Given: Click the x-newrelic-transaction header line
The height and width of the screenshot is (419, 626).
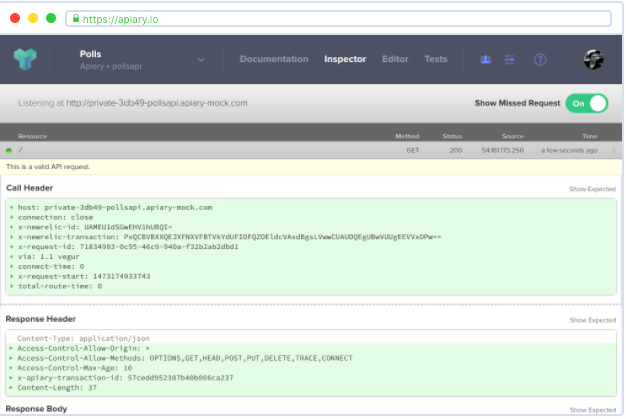Looking at the screenshot, I should (x=230, y=237).
